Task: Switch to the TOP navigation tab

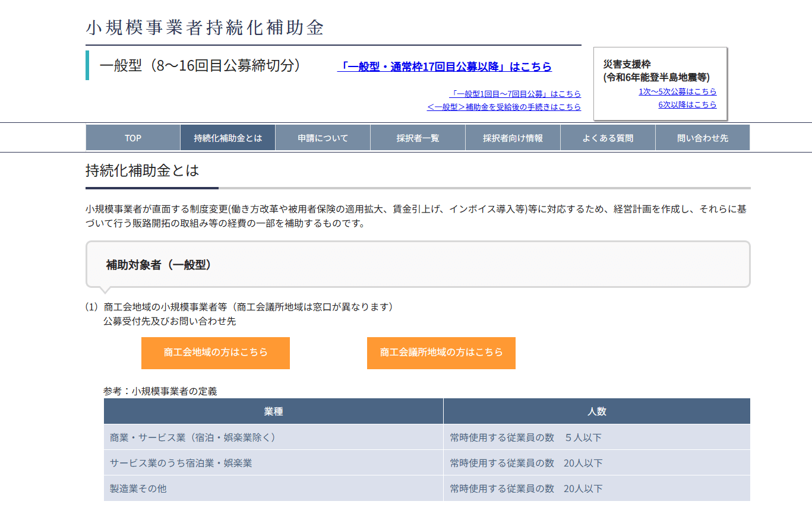Action: tap(132, 137)
